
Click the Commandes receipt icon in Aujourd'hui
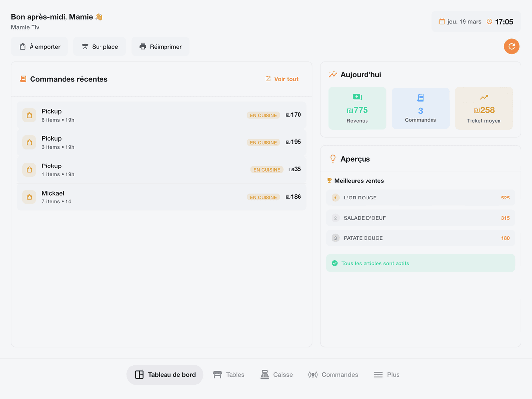420,98
